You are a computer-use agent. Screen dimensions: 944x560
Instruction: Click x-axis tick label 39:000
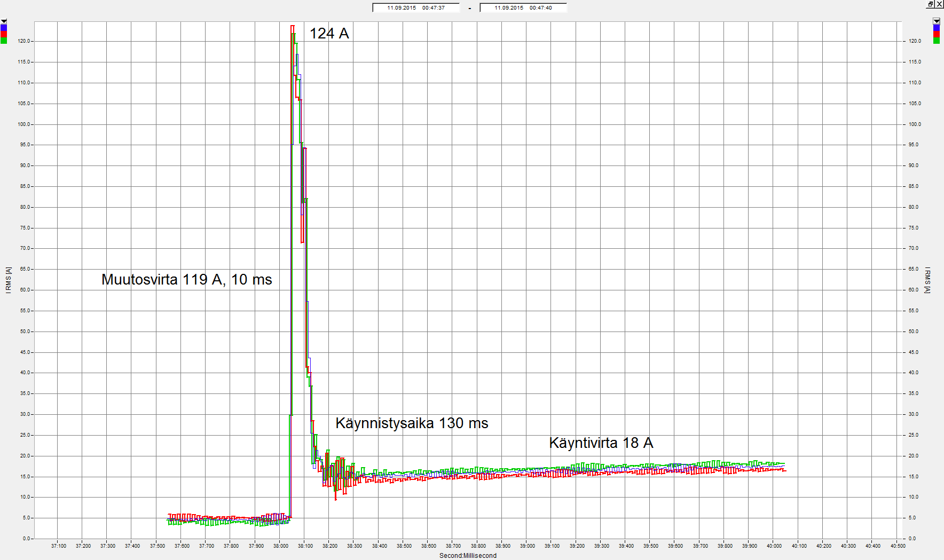(528, 546)
